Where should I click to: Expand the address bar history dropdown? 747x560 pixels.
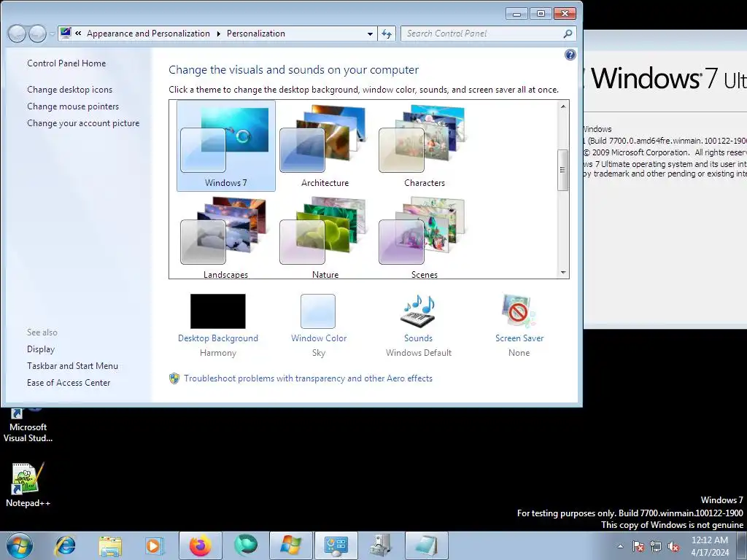pos(370,34)
